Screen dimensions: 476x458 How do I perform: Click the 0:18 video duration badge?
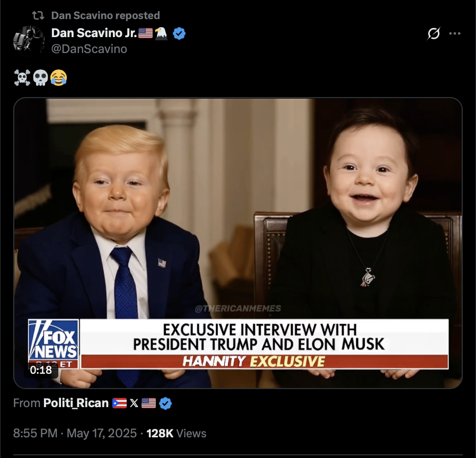tap(41, 370)
